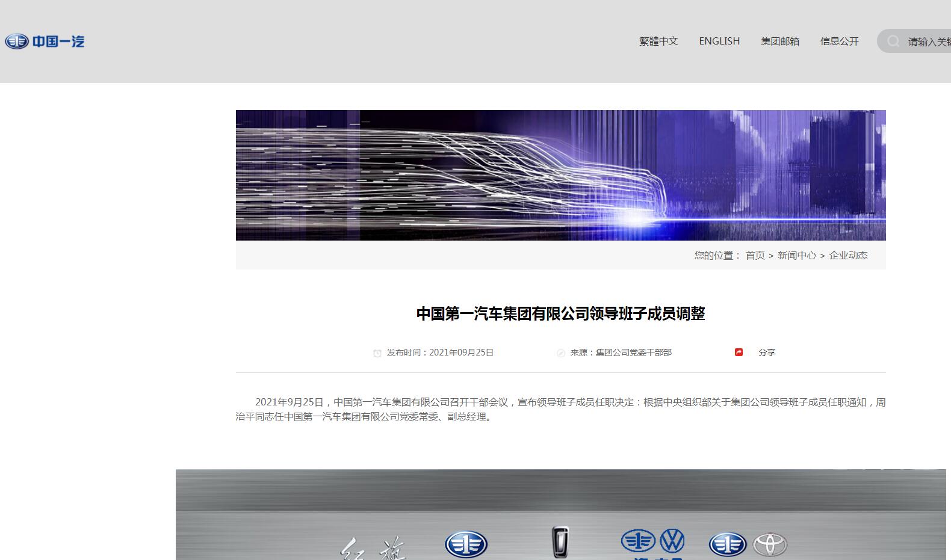Open 集团邮箱 group mailbox
Image resolution: width=951 pixels, height=560 pixels.
[x=780, y=41]
